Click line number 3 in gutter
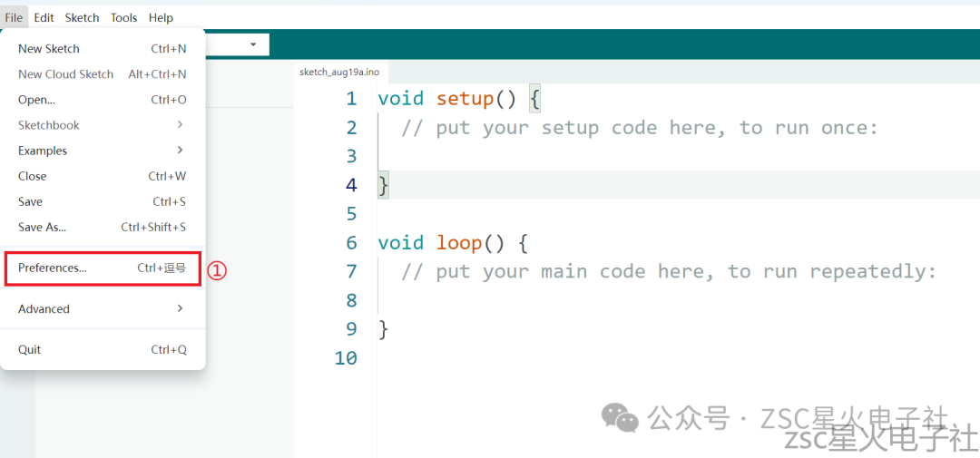 pyautogui.click(x=351, y=156)
